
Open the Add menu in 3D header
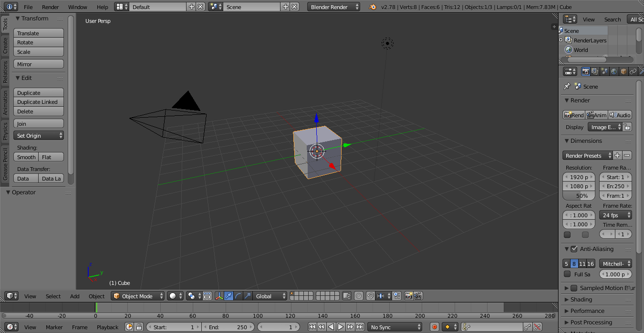click(75, 296)
